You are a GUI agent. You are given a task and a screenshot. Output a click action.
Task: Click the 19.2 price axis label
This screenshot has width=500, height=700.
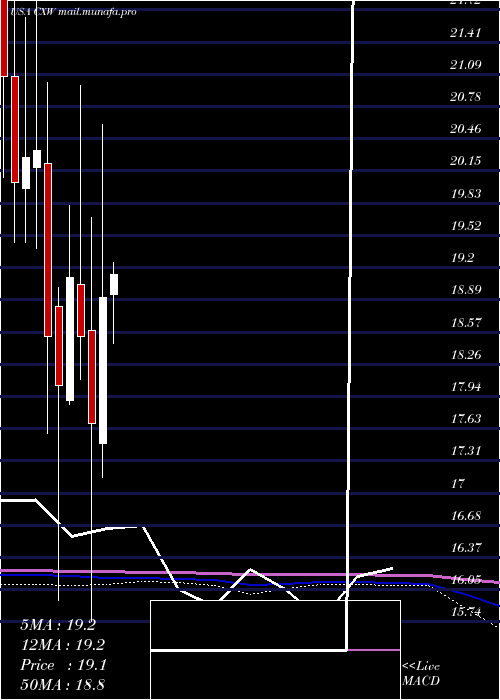(462, 258)
